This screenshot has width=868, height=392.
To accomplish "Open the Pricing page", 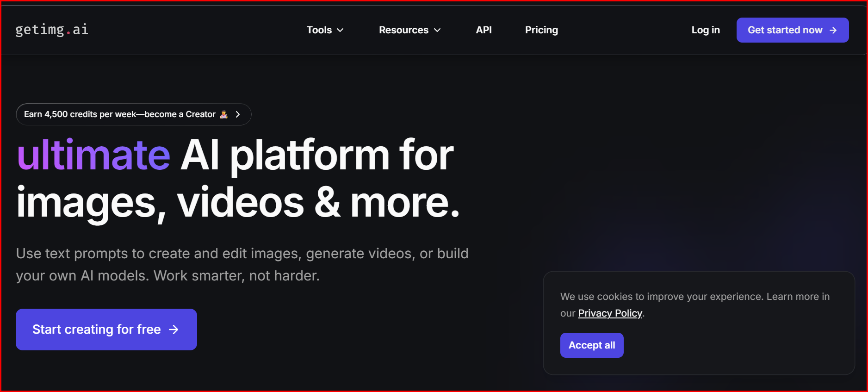I will point(541,30).
